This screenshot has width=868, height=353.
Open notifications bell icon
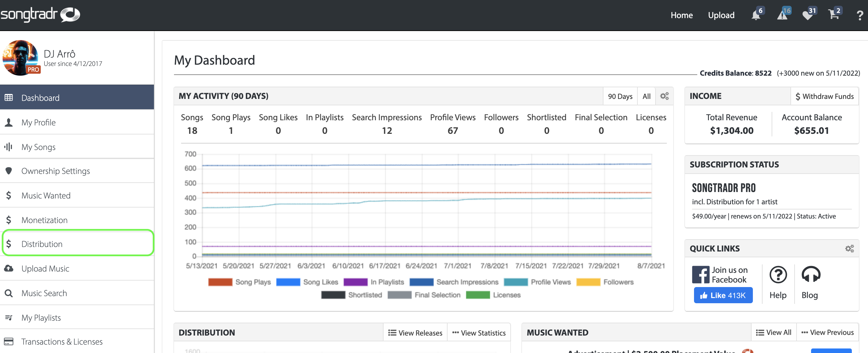tap(756, 15)
